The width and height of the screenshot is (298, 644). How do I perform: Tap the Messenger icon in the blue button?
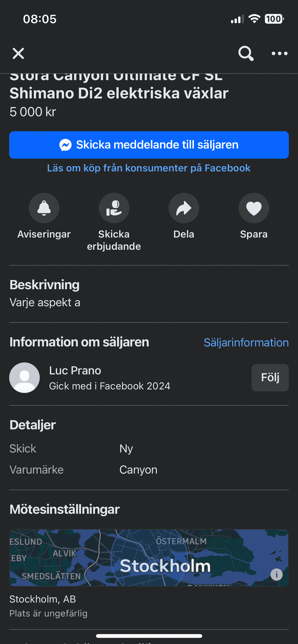(65, 145)
